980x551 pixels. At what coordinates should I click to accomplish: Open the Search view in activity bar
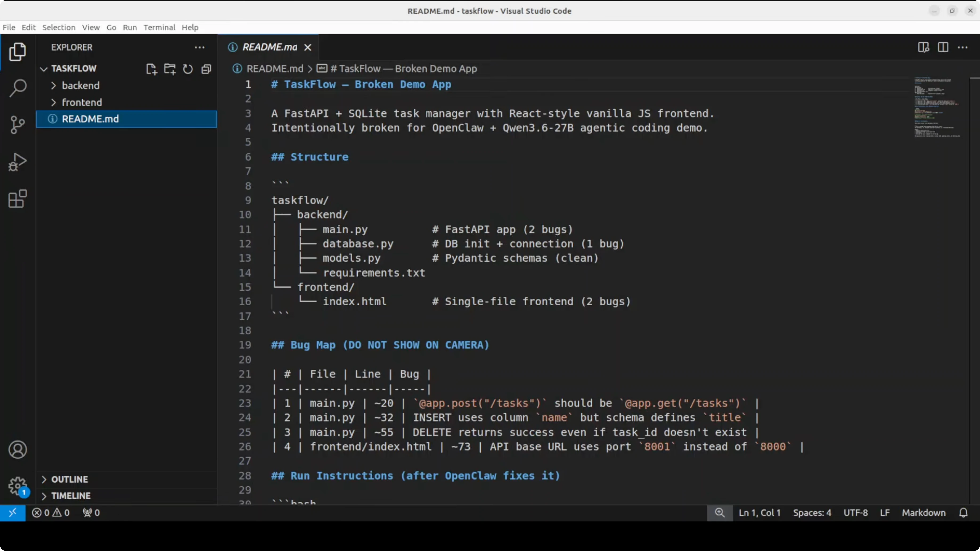(x=18, y=88)
